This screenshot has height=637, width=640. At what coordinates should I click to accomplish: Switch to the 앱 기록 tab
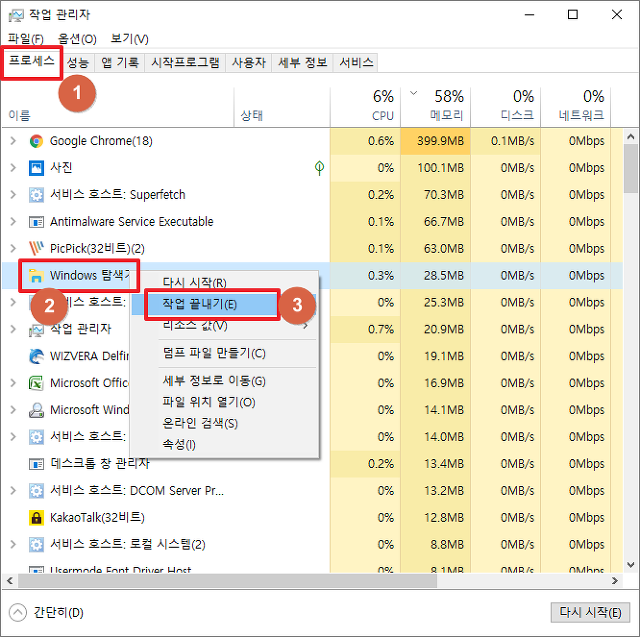pyautogui.click(x=120, y=62)
